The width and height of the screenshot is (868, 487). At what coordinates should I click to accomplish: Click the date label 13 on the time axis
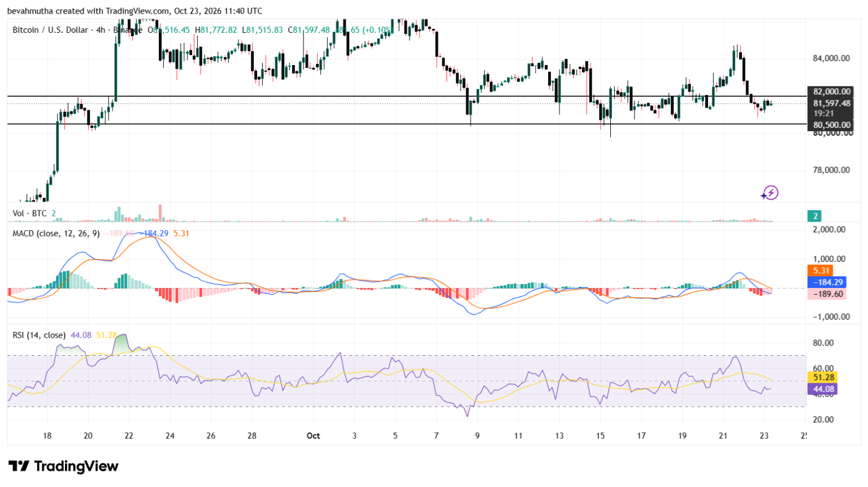(x=559, y=436)
